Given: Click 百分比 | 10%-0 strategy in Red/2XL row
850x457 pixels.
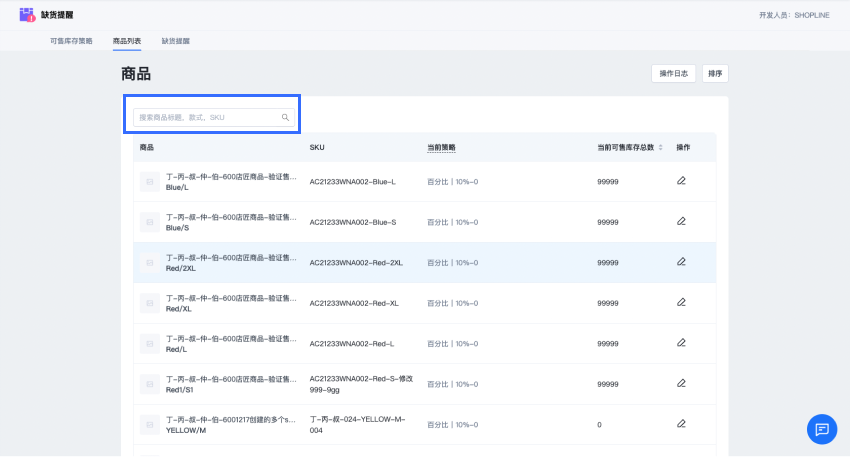Looking at the screenshot, I should pos(453,263).
